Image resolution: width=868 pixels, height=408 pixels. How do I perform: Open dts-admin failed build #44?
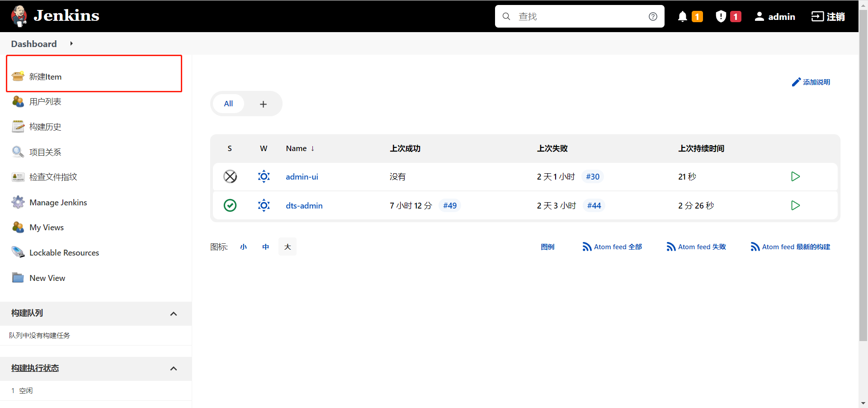594,205
